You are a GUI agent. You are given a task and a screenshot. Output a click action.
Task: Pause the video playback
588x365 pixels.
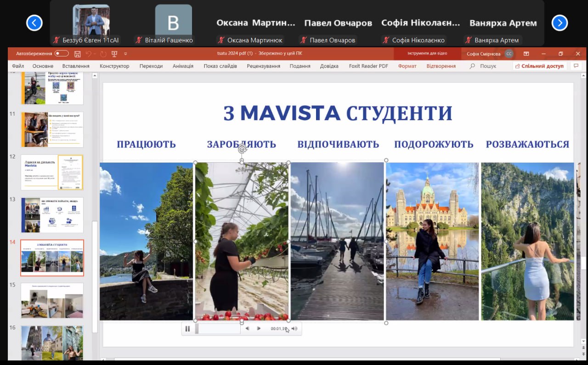(x=187, y=329)
